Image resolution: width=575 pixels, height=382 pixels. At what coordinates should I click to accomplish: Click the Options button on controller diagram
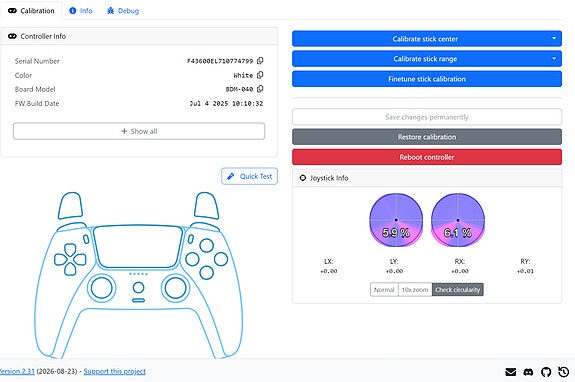(191, 239)
